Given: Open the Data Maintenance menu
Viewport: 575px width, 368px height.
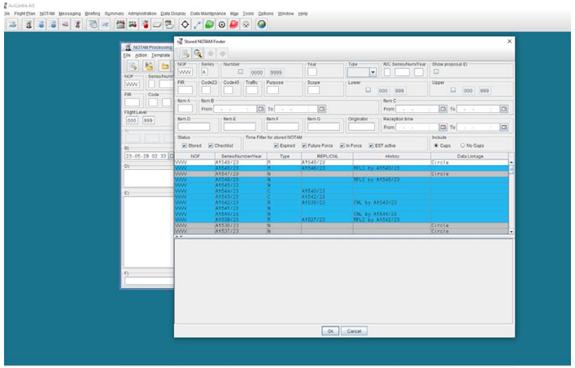Looking at the screenshot, I should (x=208, y=14).
